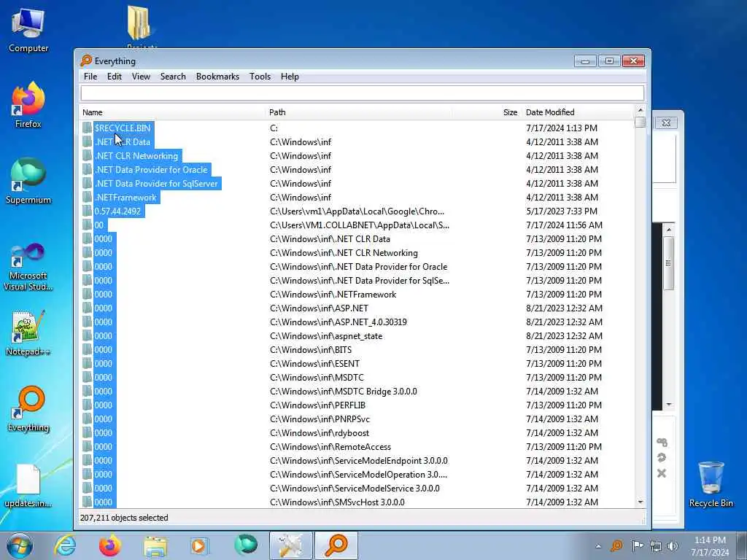Viewport: 747px width, 560px height.
Task: Click the refresh arrow icon in background window
Action: coord(662,458)
